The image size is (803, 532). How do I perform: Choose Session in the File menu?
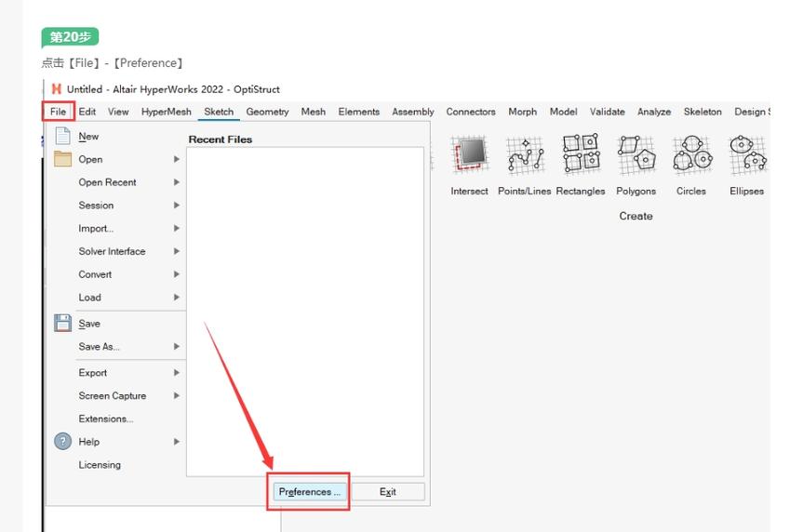click(96, 206)
